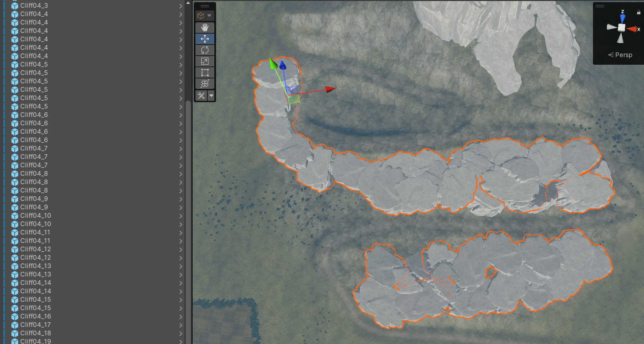The image size is (644, 344).
Task: Click the chevron next to Cliff04_17
Action: pos(181,325)
